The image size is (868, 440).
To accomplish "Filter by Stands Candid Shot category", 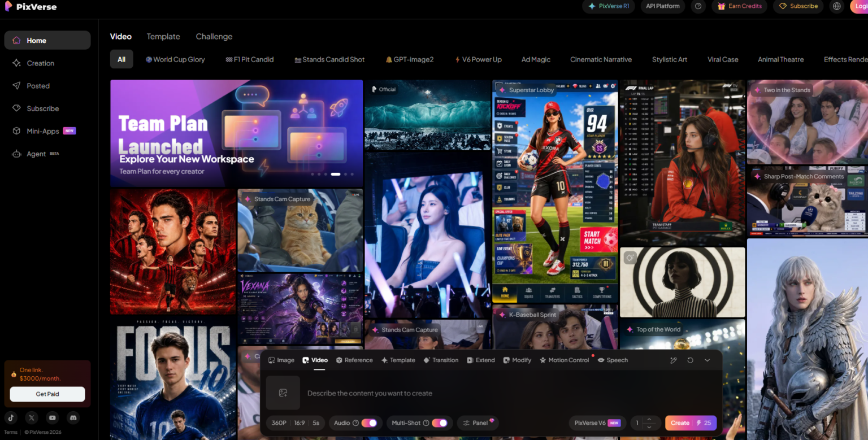I will [329, 59].
